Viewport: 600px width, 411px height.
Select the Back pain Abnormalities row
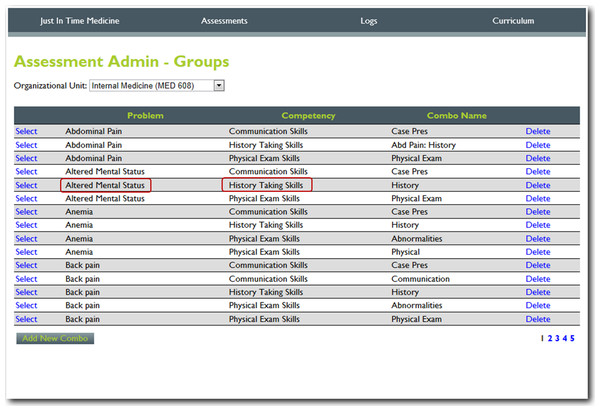point(26,305)
